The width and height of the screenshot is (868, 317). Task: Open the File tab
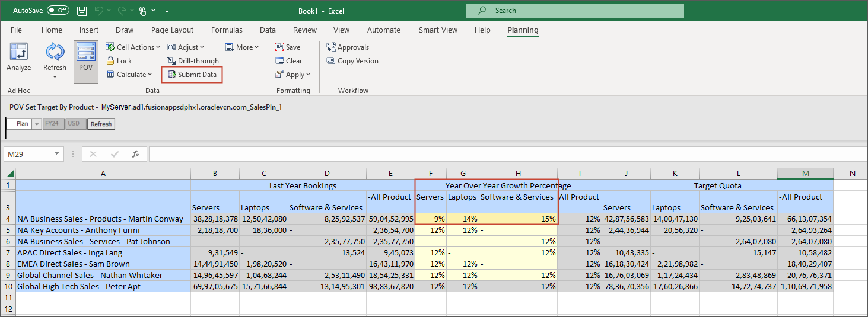(x=16, y=30)
